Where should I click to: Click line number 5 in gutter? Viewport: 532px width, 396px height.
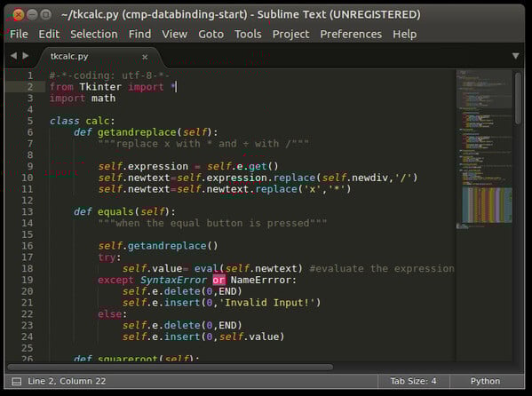click(x=30, y=121)
